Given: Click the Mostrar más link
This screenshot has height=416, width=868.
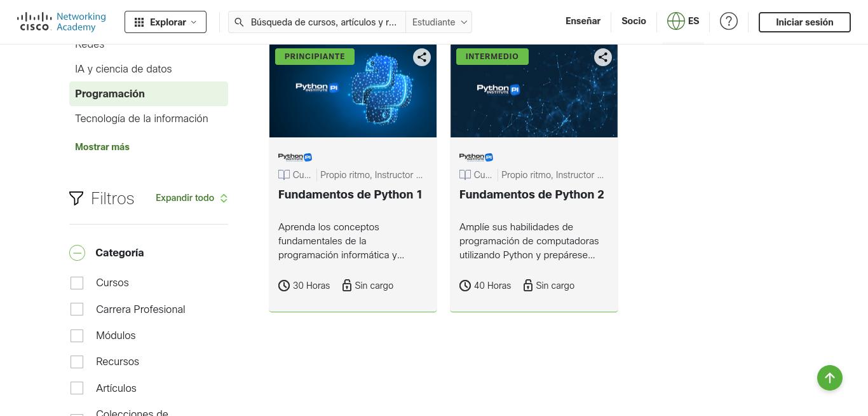Looking at the screenshot, I should 102,147.
